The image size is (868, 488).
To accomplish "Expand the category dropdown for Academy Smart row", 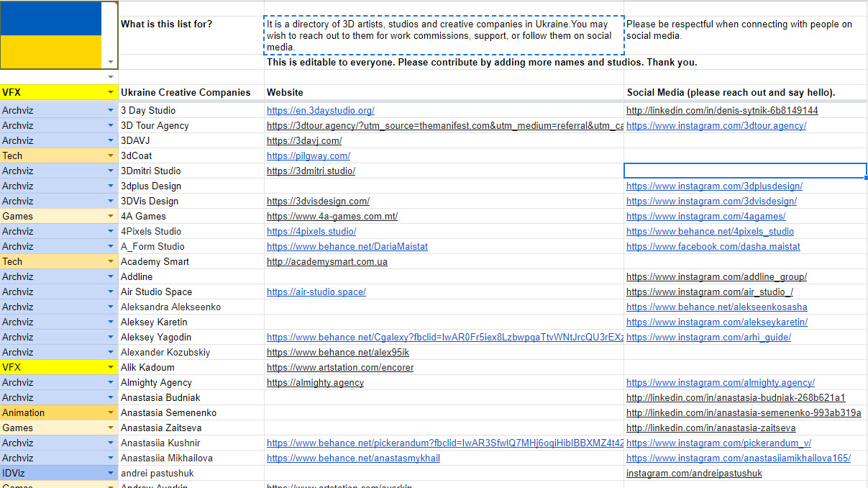I will click(x=111, y=261).
